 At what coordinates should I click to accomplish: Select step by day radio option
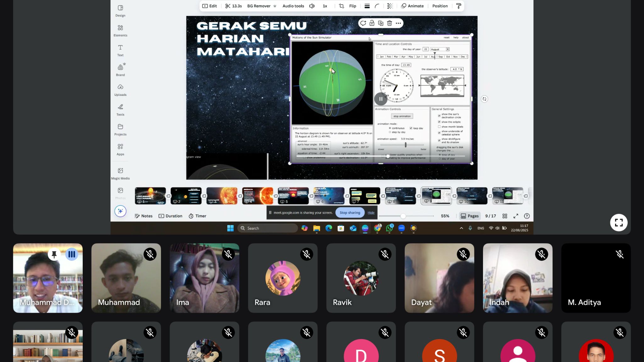[x=390, y=132]
